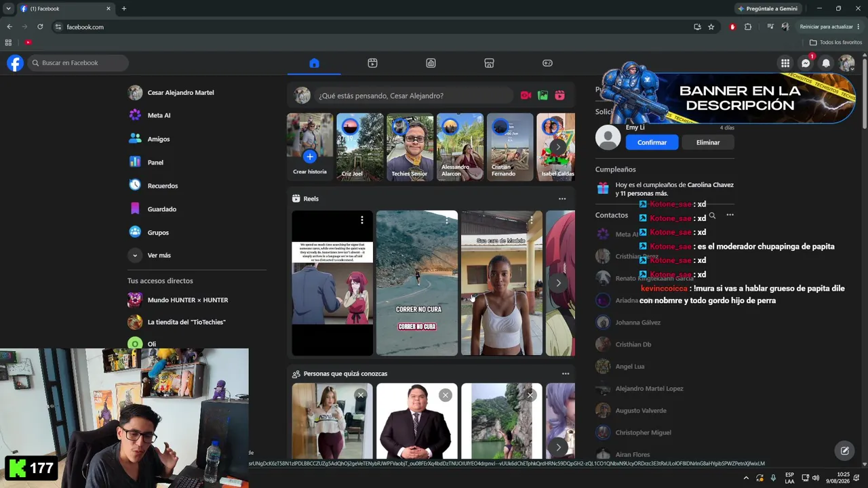Open options on the CORRER NO CURA reel
The width and height of the screenshot is (868, 488).
446,220
